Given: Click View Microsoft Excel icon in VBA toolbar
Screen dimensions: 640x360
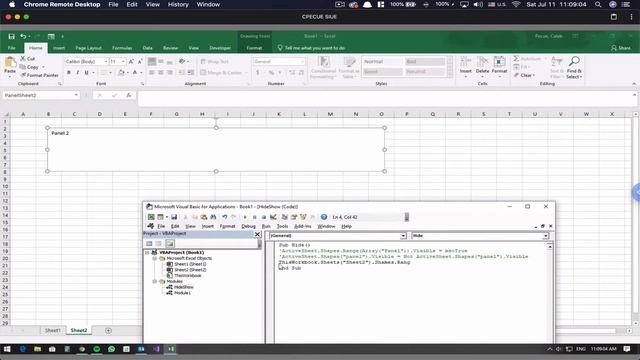Looking at the screenshot, I should [x=151, y=217].
